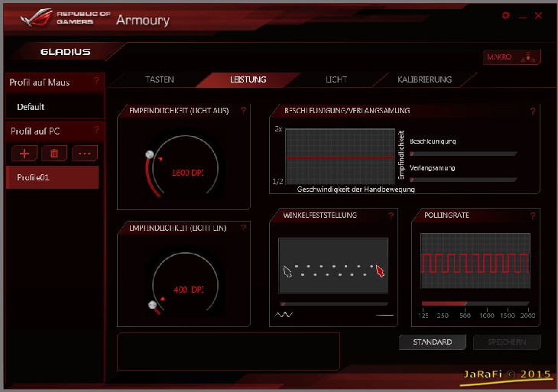Click the polling rate slider bar

click(x=475, y=303)
